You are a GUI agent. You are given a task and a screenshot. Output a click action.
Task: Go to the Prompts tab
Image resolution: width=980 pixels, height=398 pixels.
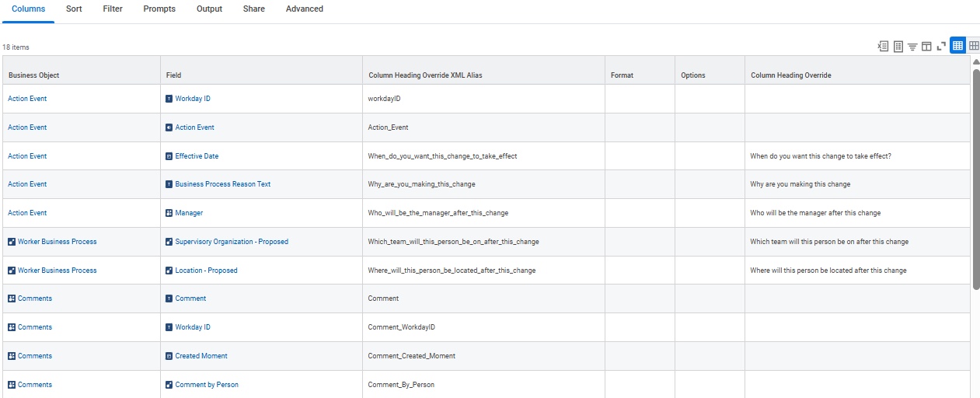(159, 9)
